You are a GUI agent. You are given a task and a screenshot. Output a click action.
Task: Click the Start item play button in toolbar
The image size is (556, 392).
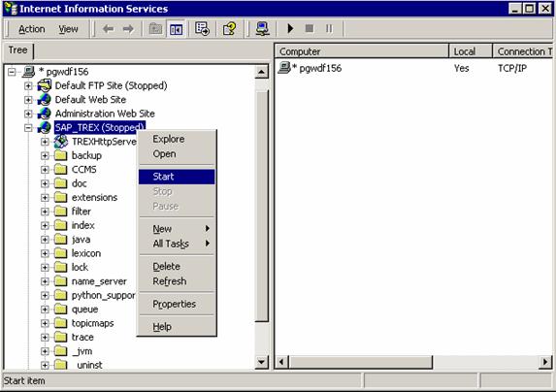(x=290, y=28)
